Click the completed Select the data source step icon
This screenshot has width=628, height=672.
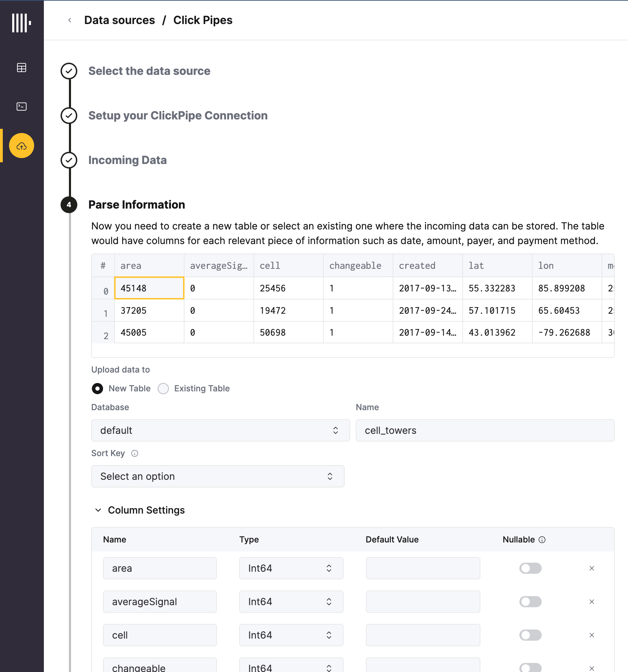pos(69,71)
